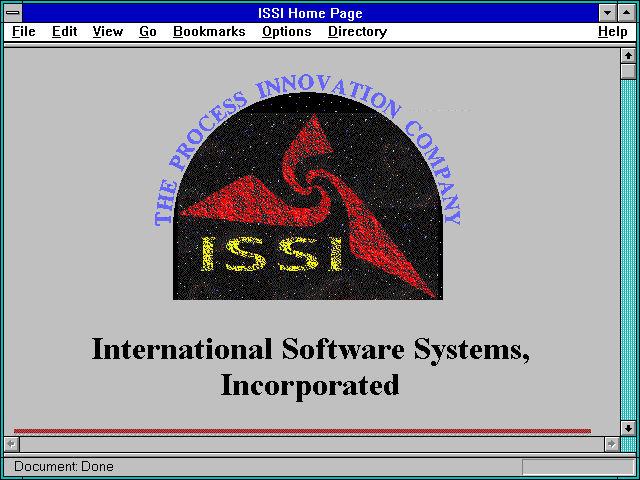Image resolution: width=640 pixels, height=480 pixels.
Task: Open the Directory menu
Action: [357, 32]
